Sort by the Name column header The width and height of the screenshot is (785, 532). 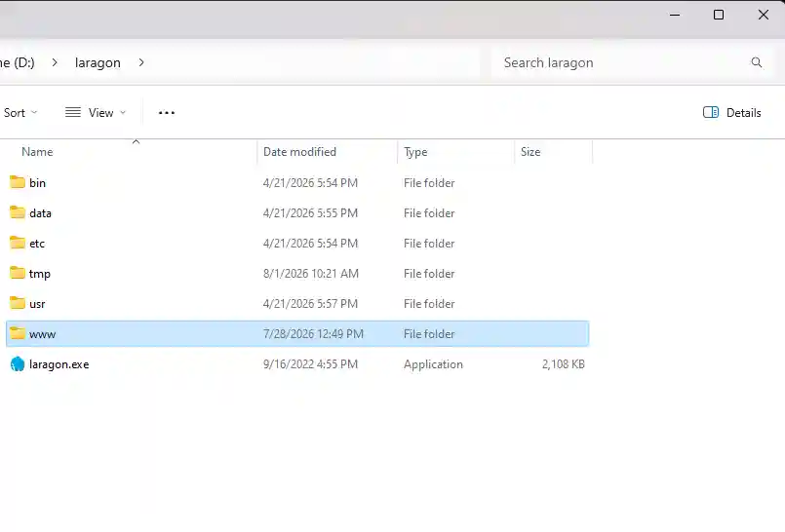tap(37, 152)
